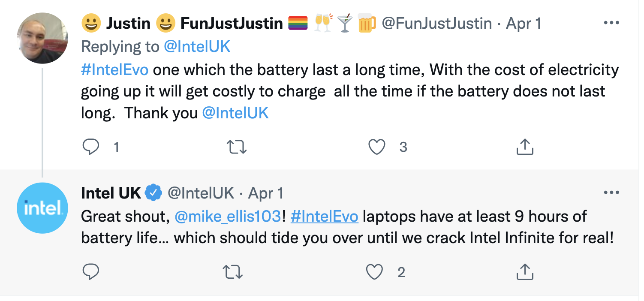Share Intel UK's reply
The width and height of the screenshot is (644, 301).
(x=524, y=272)
